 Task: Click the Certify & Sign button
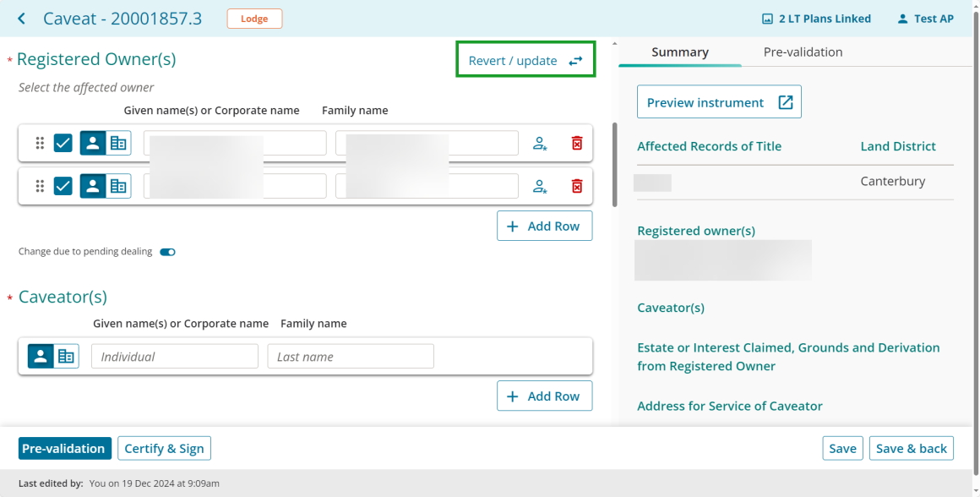tap(165, 448)
